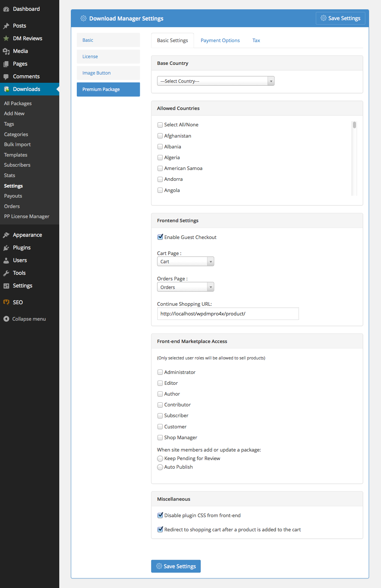The width and height of the screenshot is (381, 588).
Task: Click the DM Reviews star icon
Action: [6, 38]
